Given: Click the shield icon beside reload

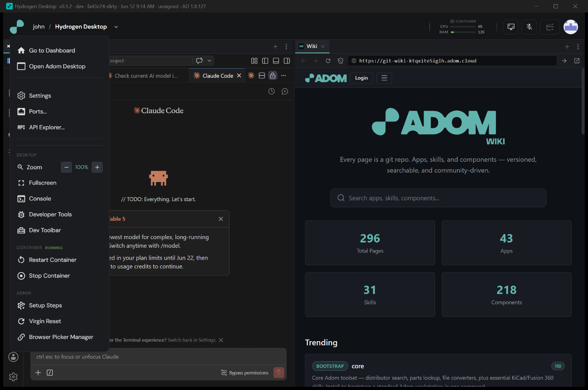Looking at the screenshot, I should [x=341, y=61].
